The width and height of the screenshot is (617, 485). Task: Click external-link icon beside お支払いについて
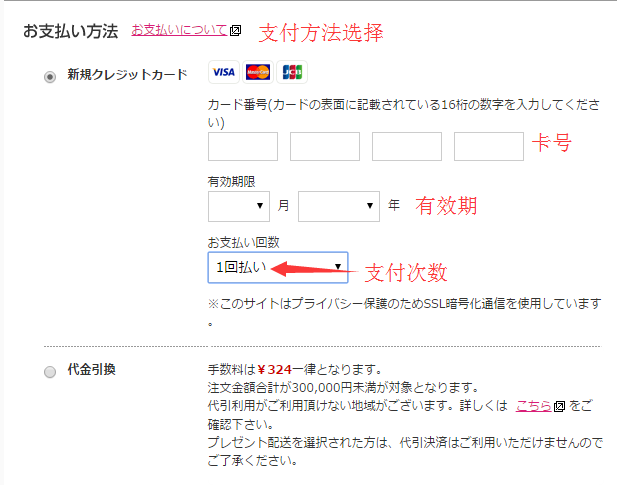pos(235,31)
